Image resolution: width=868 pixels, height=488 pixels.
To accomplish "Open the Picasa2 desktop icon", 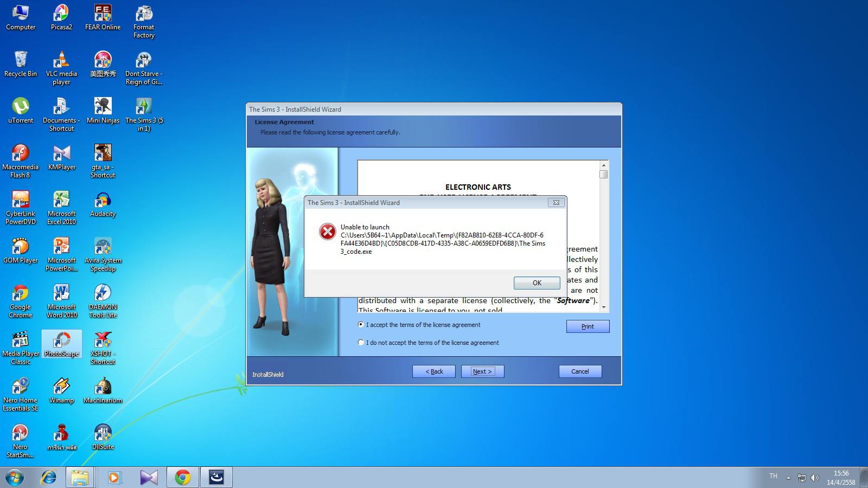I will tap(61, 17).
